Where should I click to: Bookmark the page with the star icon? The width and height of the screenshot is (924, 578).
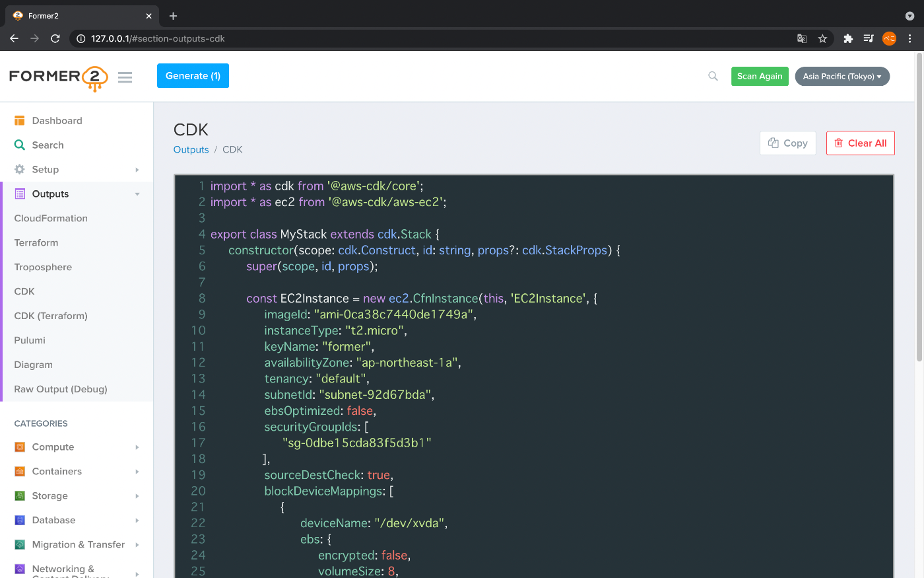[x=822, y=38]
